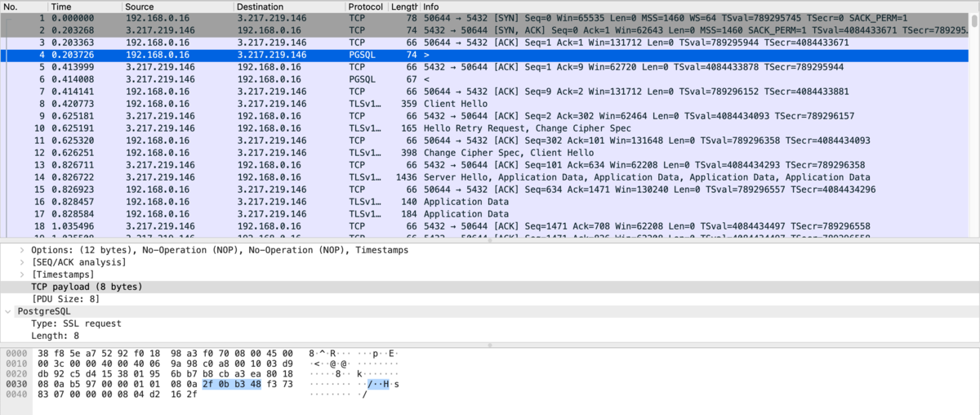Sort packets by the Time column header

84,7
